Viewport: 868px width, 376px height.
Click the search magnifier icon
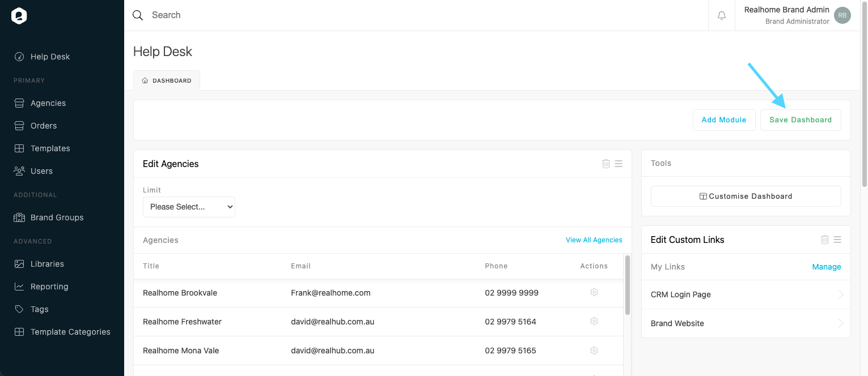[138, 15]
